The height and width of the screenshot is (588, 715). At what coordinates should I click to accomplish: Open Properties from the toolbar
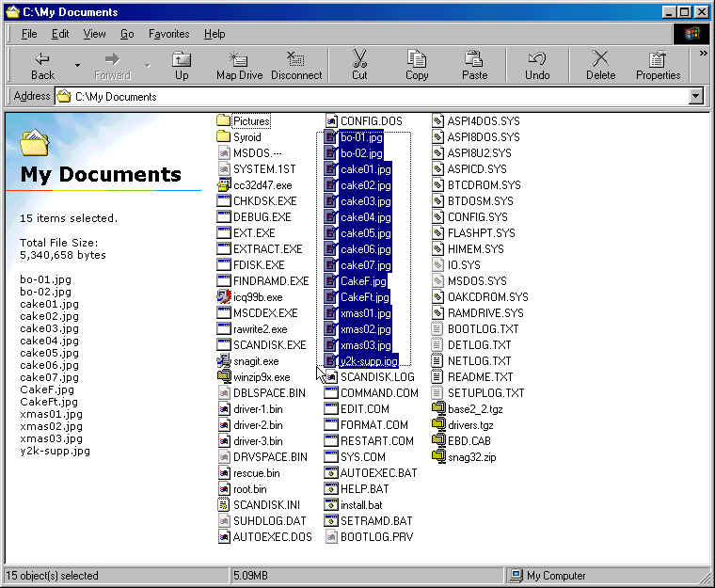pyautogui.click(x=658, y=65)
